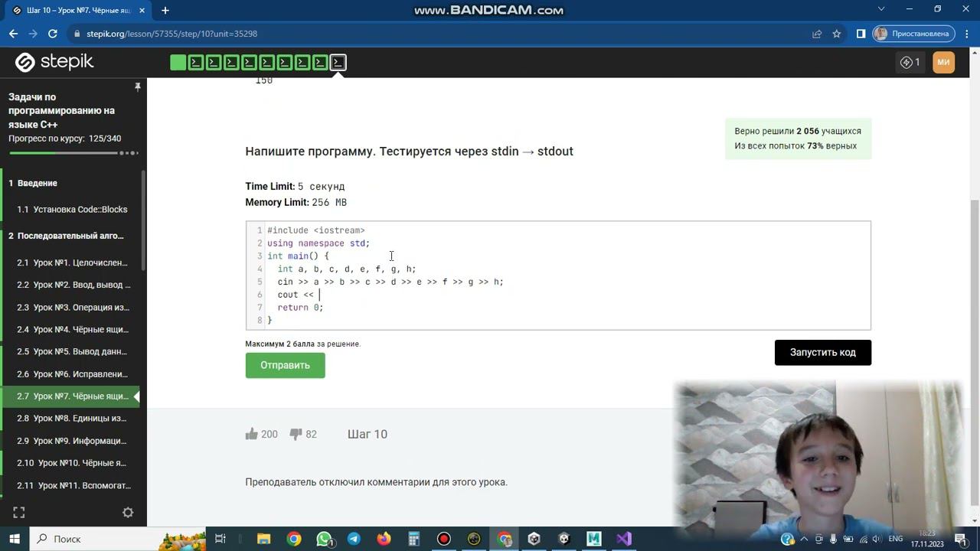
Task: Open lesson 2.2 Урок №2. Ввод, вывод
Action: (x=73, y=285)
